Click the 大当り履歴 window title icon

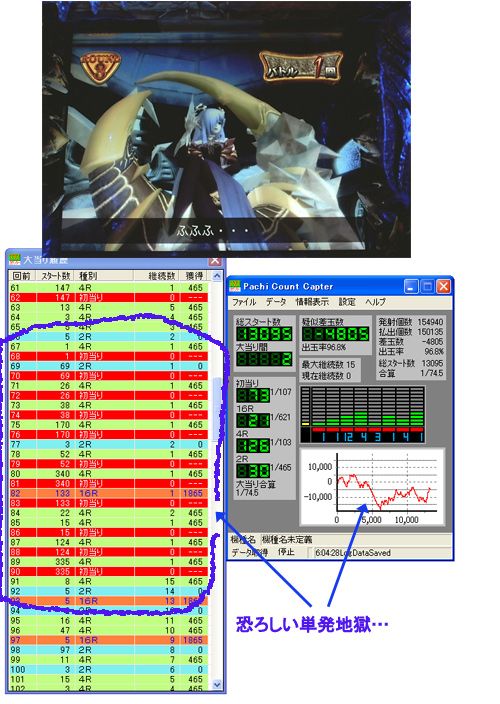click(15, 260)
